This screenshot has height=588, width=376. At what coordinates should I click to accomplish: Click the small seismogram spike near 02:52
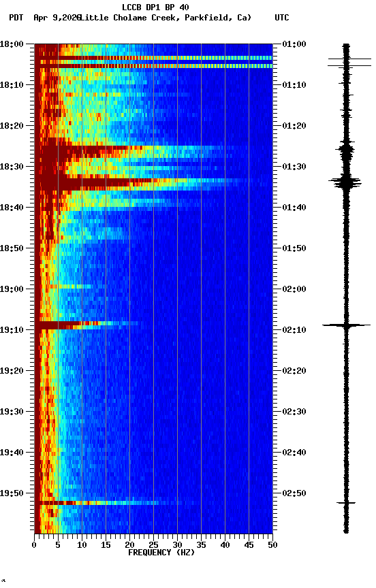346,503
